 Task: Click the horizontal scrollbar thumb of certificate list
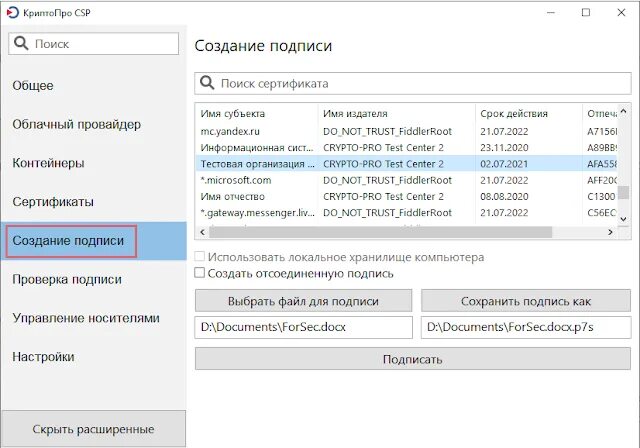pyautogui.click(x=380, y=232)
